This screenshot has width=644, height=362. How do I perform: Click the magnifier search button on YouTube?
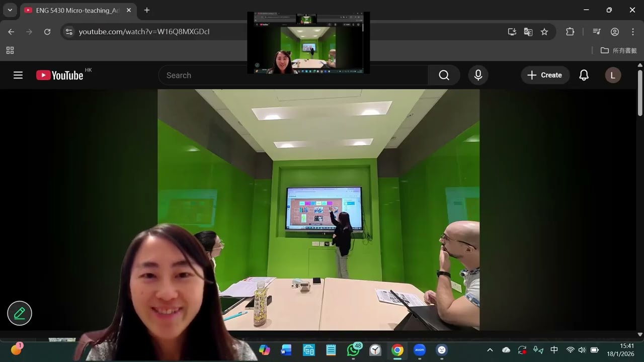point(444,75)
